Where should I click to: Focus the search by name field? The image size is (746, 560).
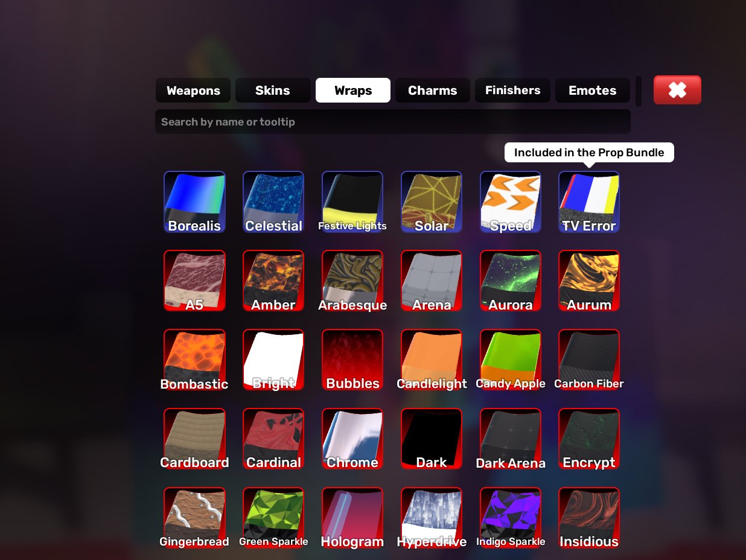393,122
